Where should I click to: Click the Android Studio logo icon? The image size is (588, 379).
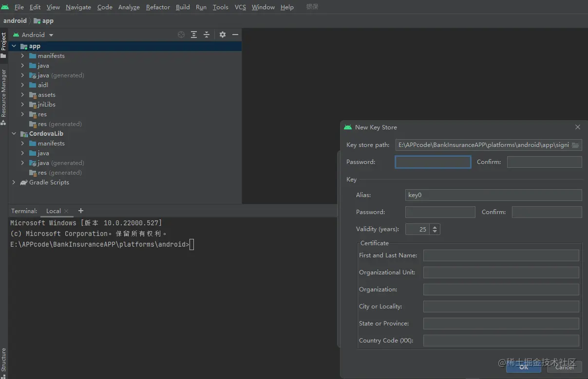[5, 7]
